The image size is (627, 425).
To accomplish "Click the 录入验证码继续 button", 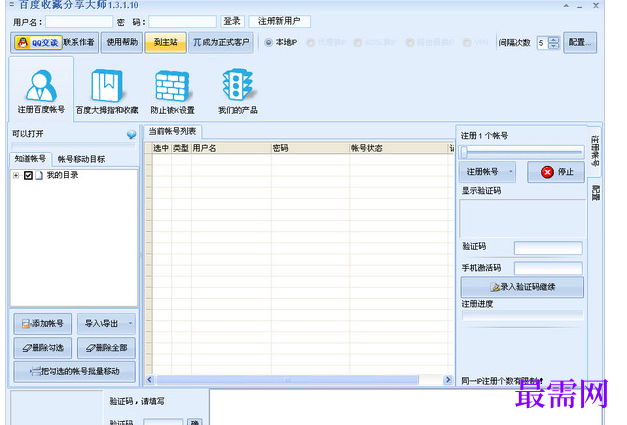I will pos(522,287).
